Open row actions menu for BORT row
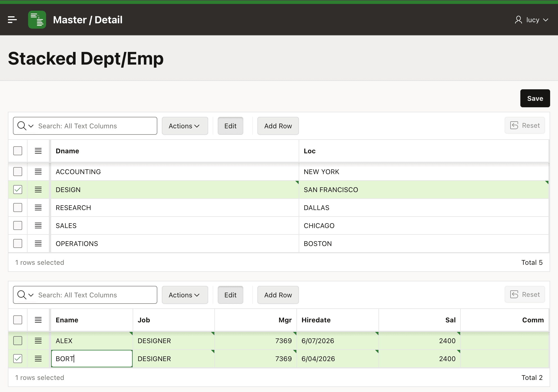 (x=38, y=359)
